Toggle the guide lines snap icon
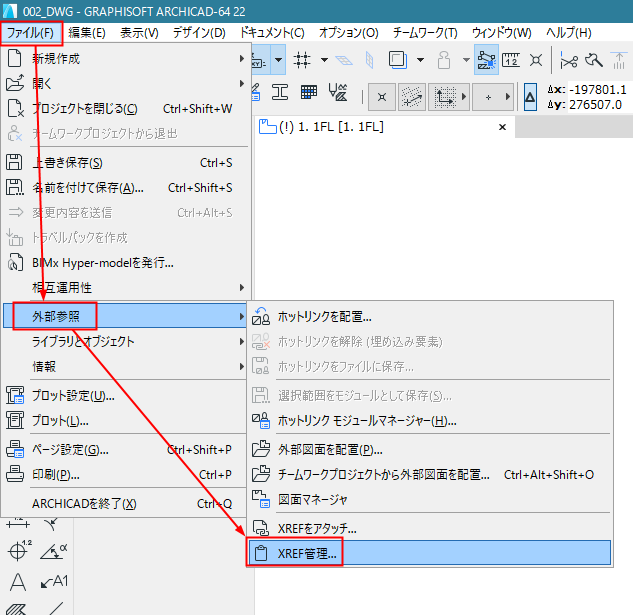The image size is (633, 615). click(486, 60)
